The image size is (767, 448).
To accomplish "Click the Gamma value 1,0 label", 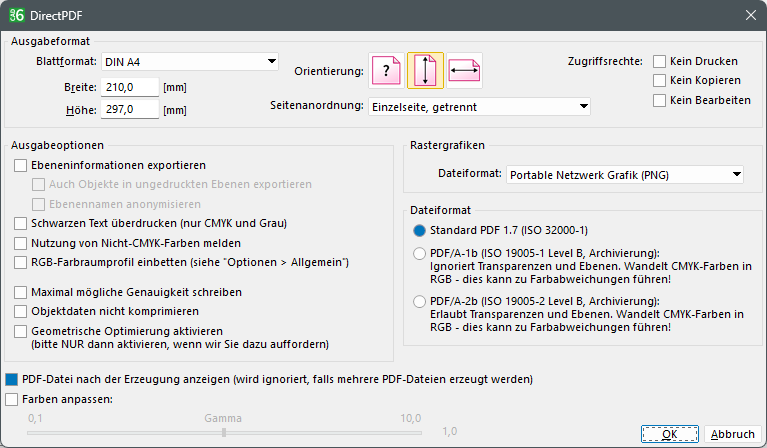I will pos(450,431).
